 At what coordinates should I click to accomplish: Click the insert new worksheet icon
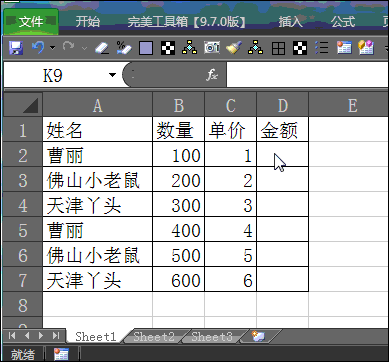click(x=258, y=336)
